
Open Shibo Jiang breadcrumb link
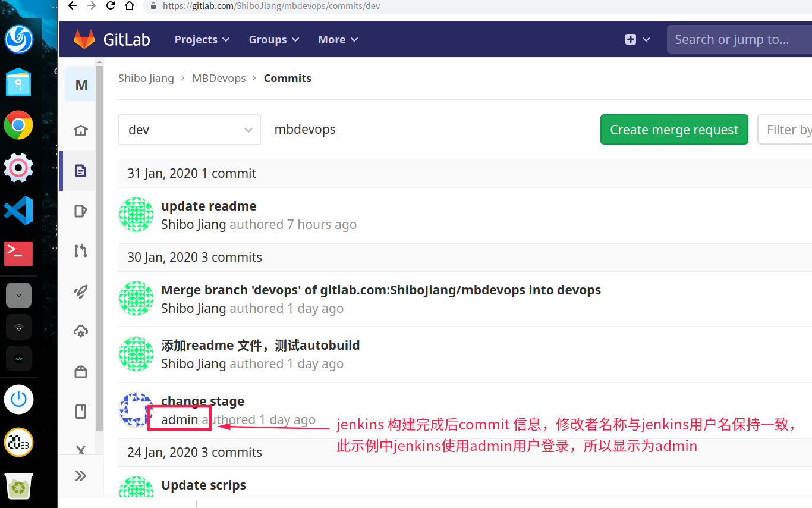tap(146, 79)
